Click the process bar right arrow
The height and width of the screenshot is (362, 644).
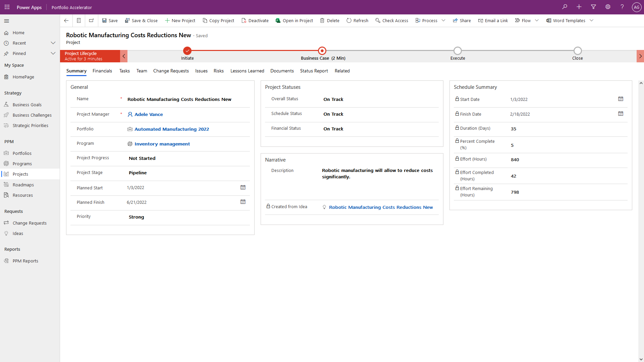click(640, 56)
